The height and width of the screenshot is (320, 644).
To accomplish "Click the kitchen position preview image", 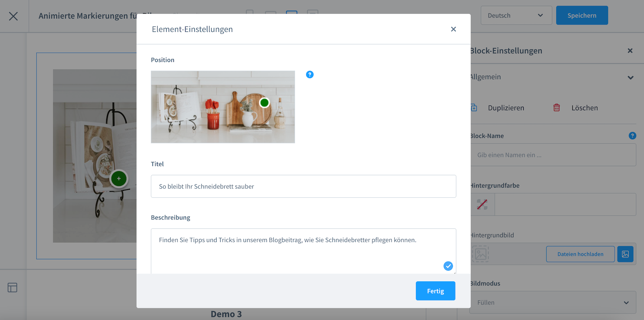I will pyautogui.click(x=223, y=107).
